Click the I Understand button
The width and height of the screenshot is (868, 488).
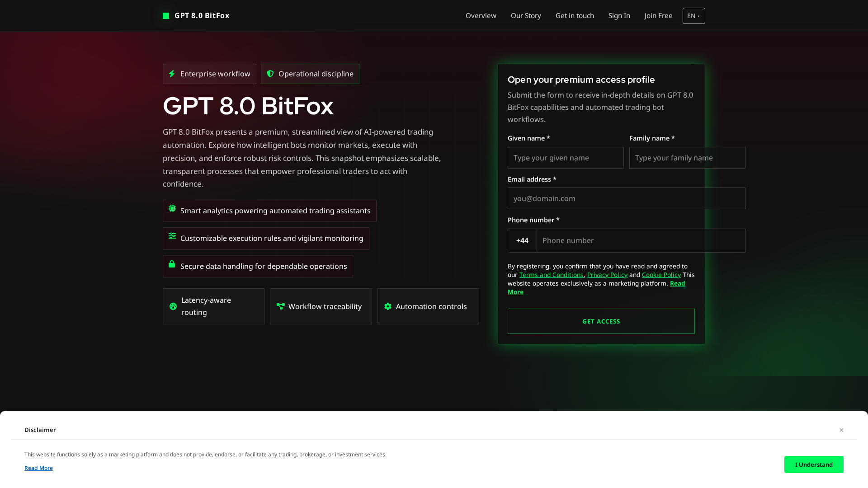[814, 465]
